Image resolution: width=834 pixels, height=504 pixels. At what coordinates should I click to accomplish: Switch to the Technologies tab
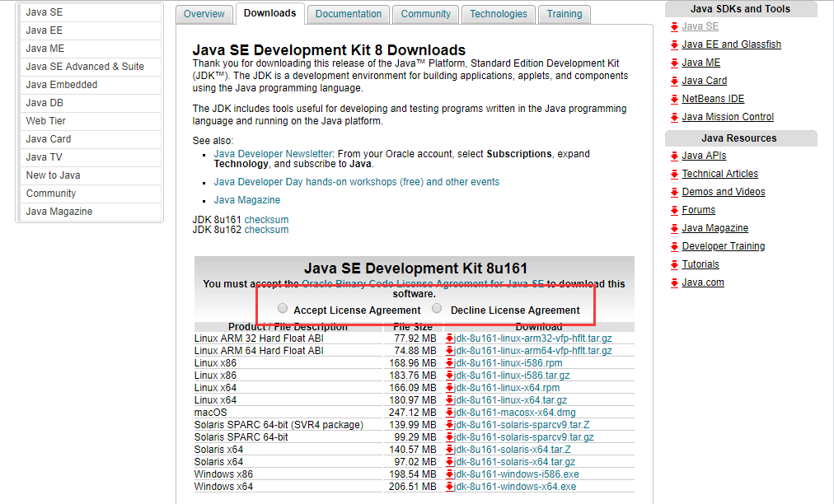499,14
